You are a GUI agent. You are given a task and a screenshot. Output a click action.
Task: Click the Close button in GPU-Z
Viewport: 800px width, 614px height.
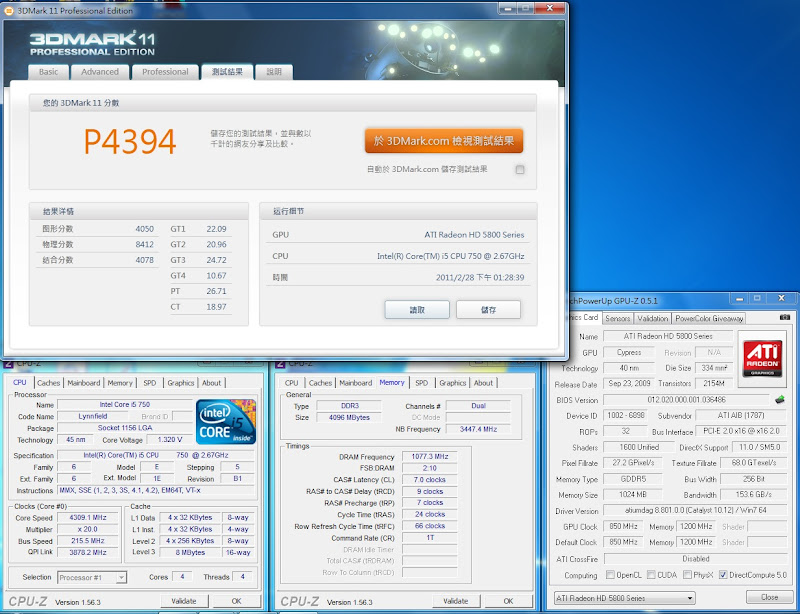769,597
